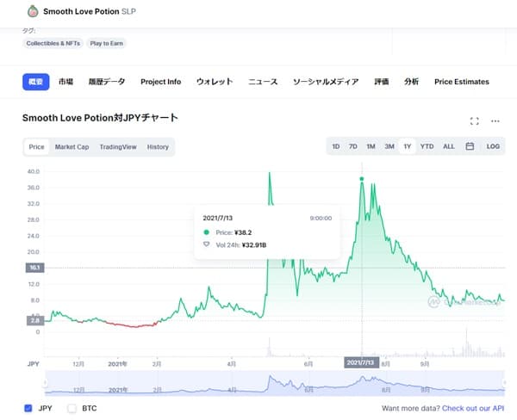Viewport: 517px width, 420px height.
Task: Open fullscreen chart view icon
Action: tap(474, 121)
